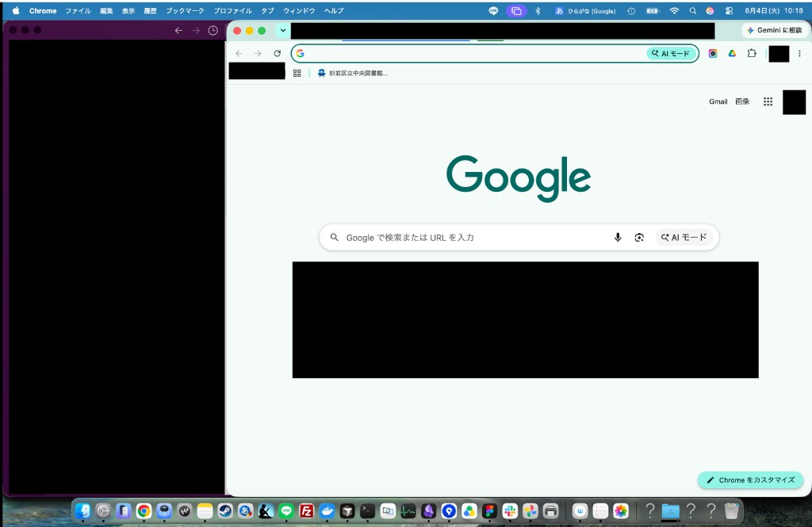Viewport: 812px width, 527px height.
Task: Open Docker from the dock
Action: 327,511
